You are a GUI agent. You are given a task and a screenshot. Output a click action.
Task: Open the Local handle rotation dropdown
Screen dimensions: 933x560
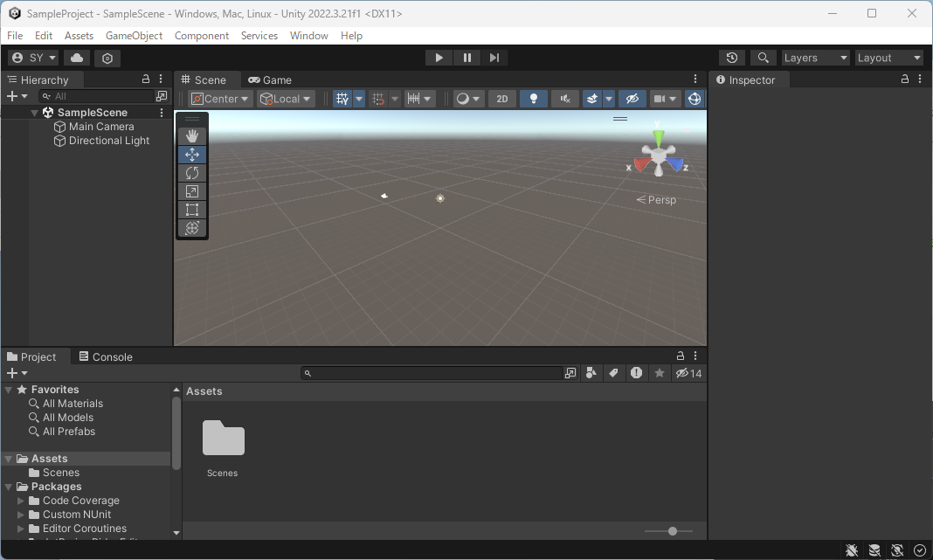pyautogui.click(x=287, y=99)
